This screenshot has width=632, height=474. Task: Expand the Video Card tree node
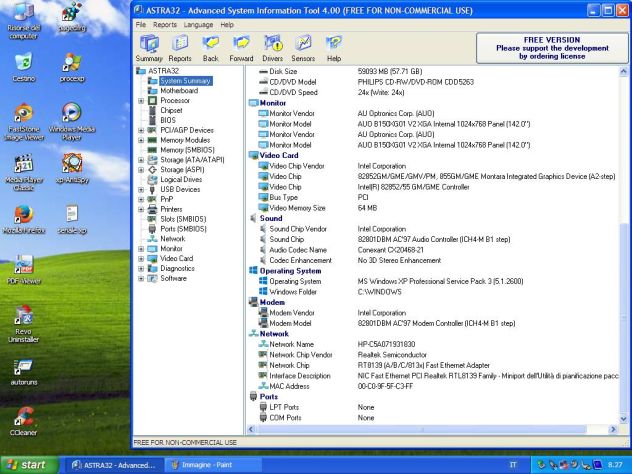tap(141, 259)
